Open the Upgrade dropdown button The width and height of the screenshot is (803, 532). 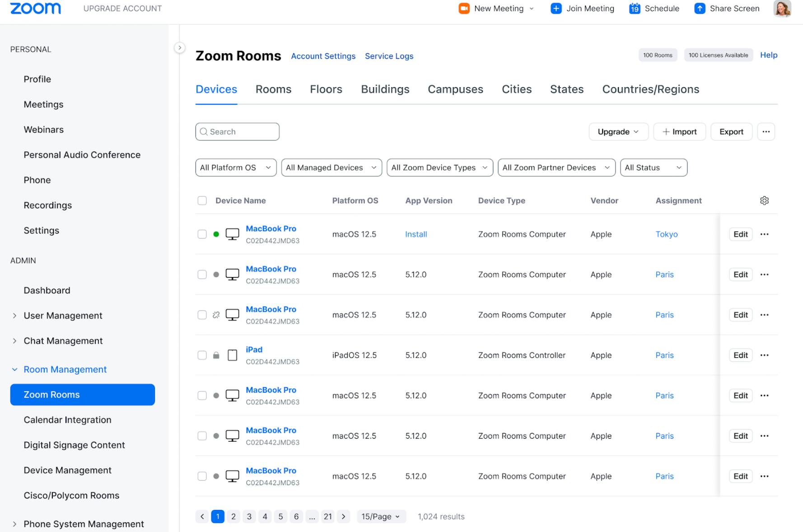click(x=618, y=132)
